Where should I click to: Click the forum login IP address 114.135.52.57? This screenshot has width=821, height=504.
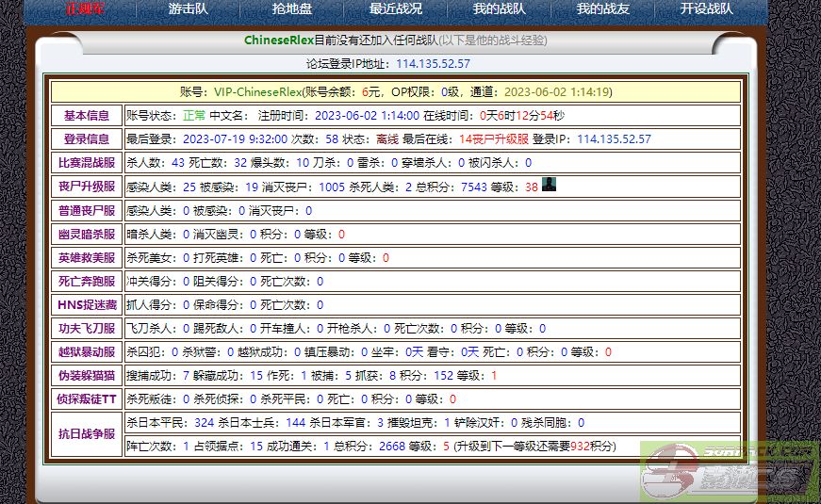click(x=433, y=64)
